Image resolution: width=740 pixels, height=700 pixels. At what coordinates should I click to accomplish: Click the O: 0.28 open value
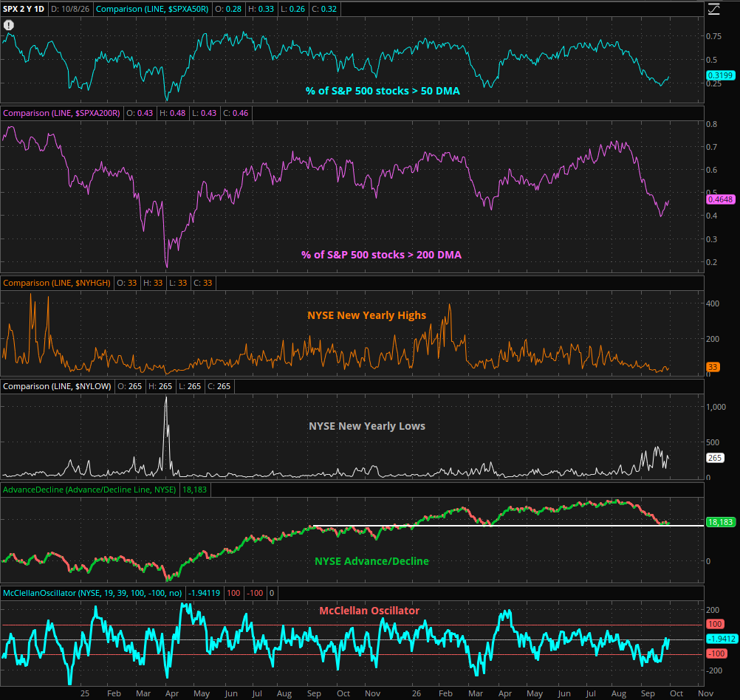[x=229, y=9]
